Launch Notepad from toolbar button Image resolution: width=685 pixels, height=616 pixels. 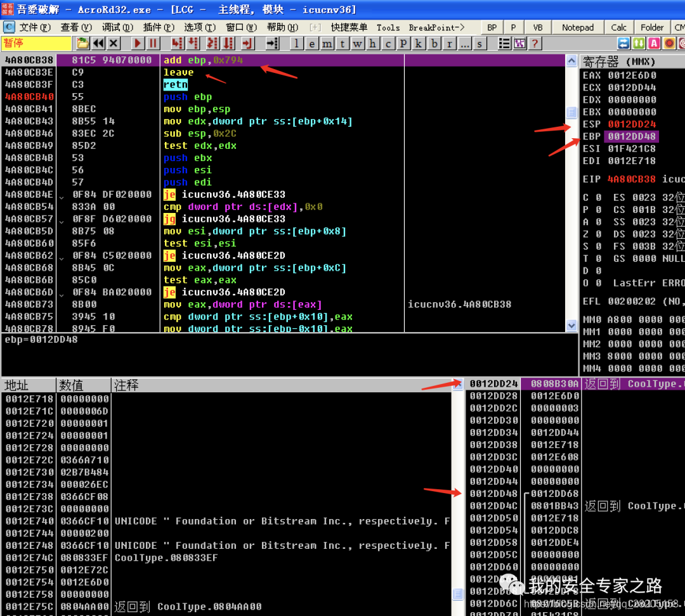[578, 27]
